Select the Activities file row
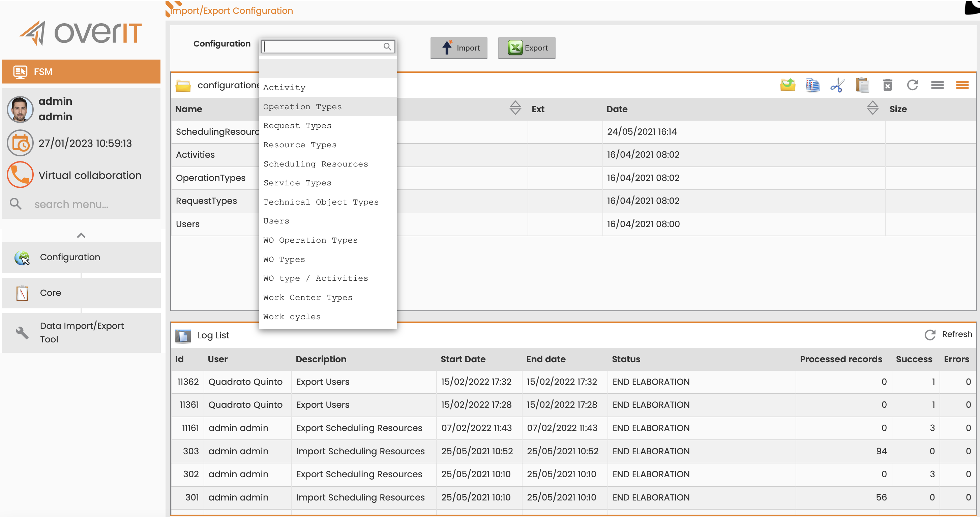The image size is (980, 517). 573,155
